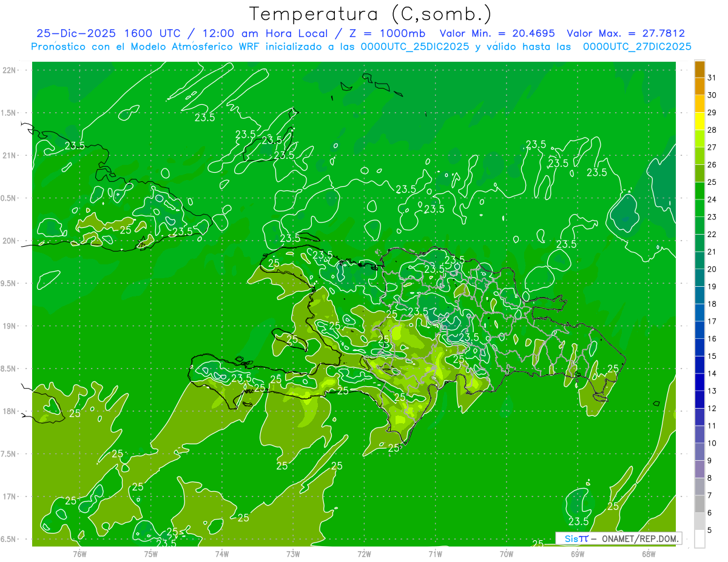Click the legend scale label '18'
Viewport: 728px width, 562px height.
(712, 304)
